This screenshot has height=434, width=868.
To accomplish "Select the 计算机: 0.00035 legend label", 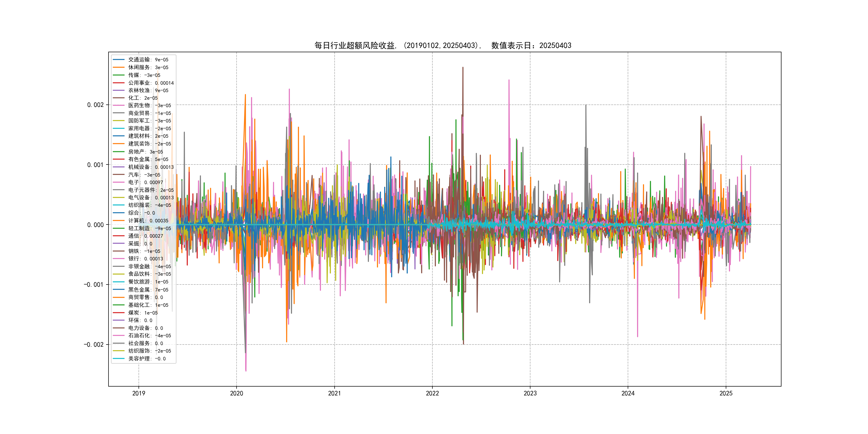I will 148,221.
